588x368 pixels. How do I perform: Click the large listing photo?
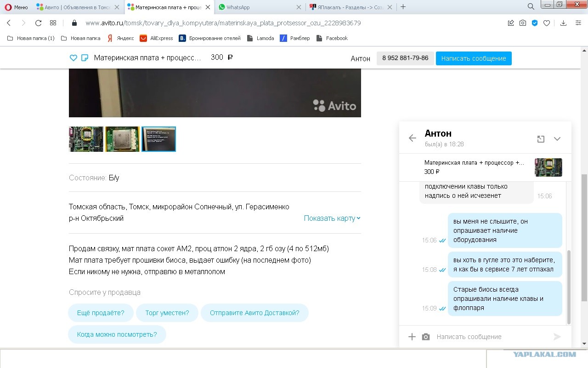point(215,93)
